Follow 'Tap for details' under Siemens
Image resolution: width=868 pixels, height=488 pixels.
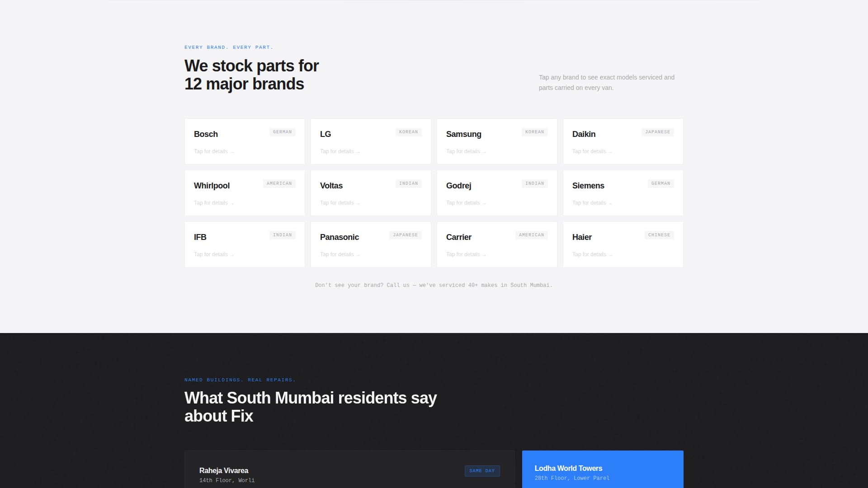tap(592, 203)
